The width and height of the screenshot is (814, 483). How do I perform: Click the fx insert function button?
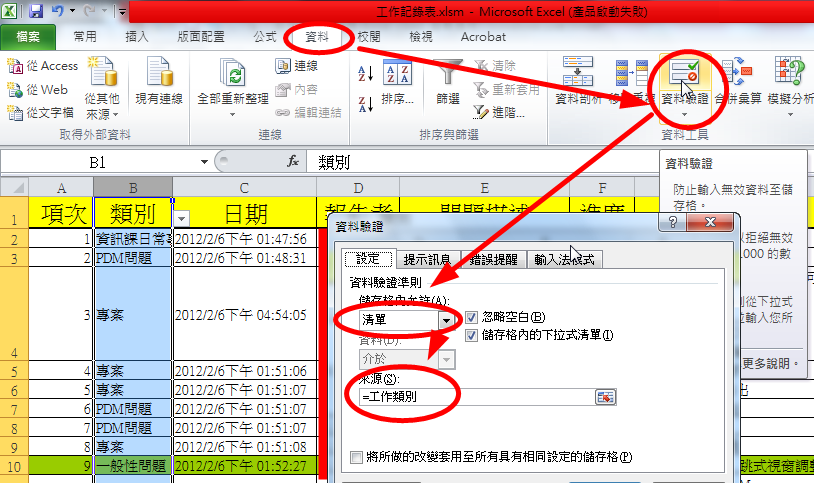click(x=293, y=162)
